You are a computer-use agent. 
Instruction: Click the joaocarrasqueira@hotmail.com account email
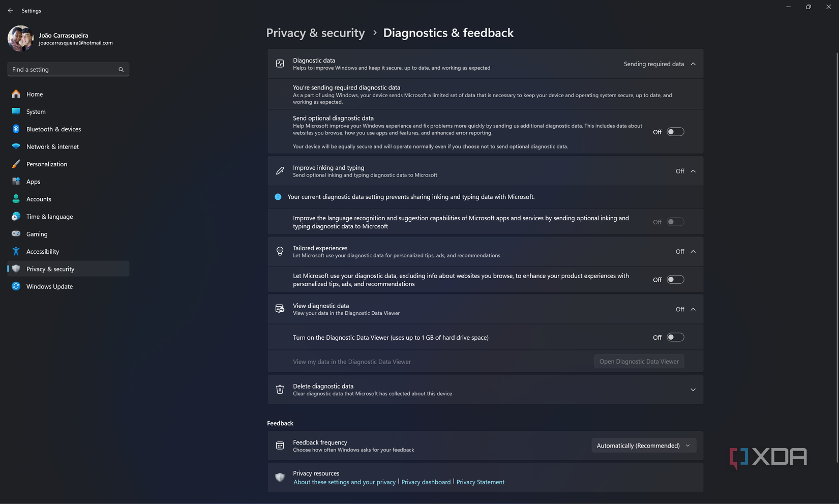[76, 43]
